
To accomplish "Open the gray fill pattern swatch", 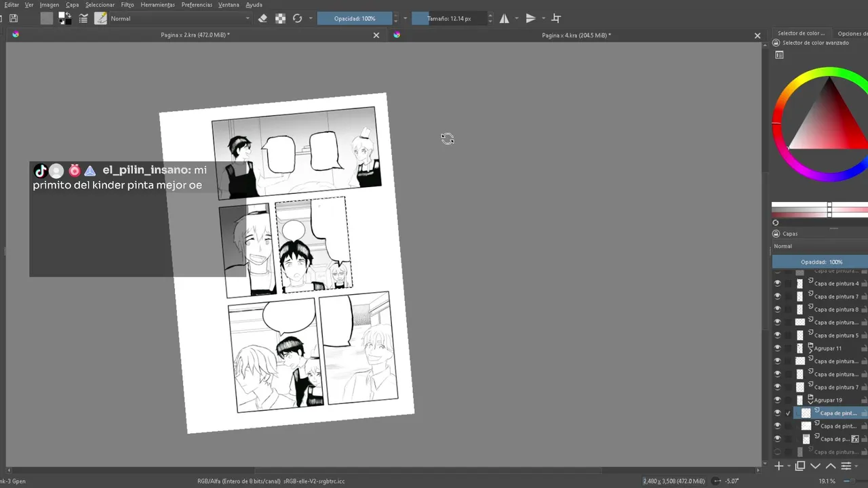I will coord(46,18).
